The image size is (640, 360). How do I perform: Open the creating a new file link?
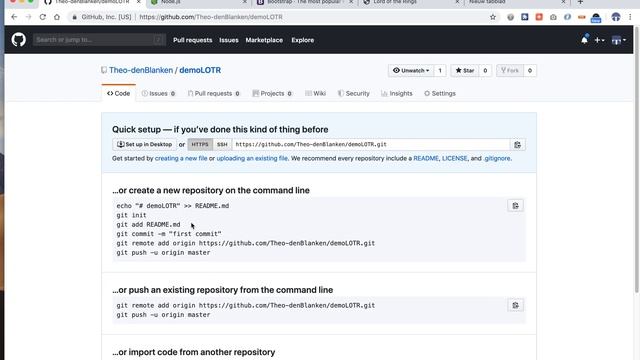(181, 158)
